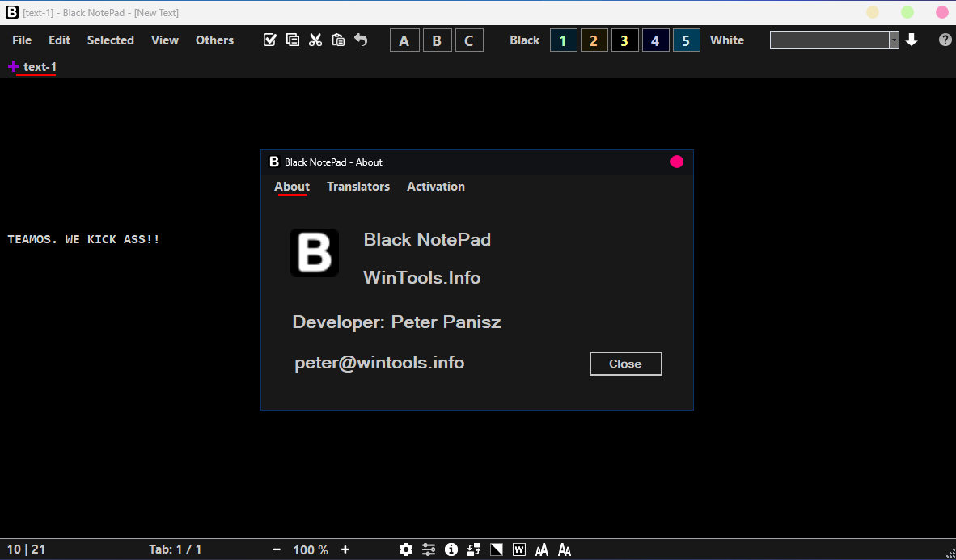The image size is (956, 560).
Task: Add a new tab with the purple plus
Action: (14, 66)
